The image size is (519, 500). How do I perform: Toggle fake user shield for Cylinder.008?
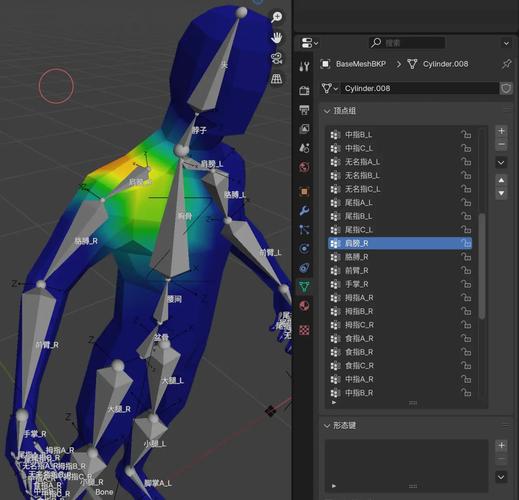(506, 88)
